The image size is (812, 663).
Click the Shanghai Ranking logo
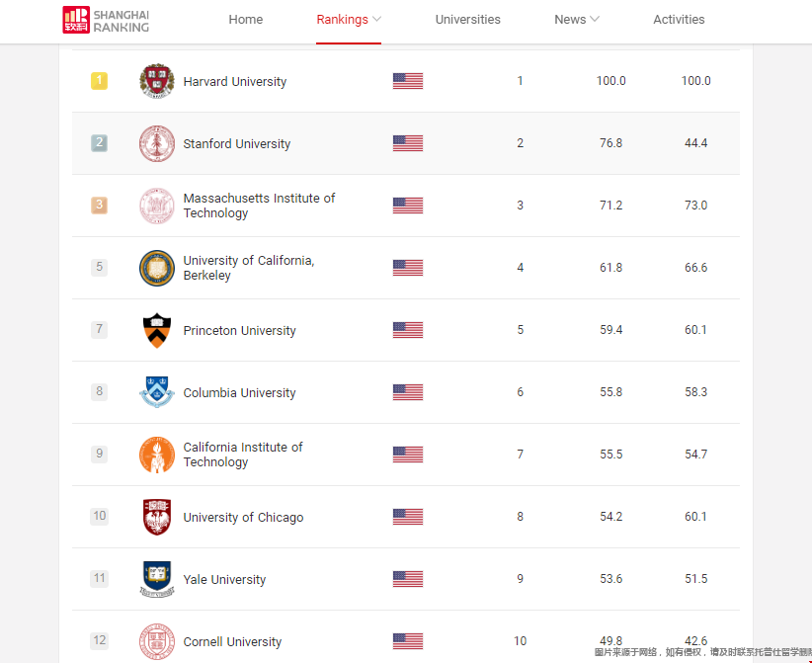[x=106, y=20]
